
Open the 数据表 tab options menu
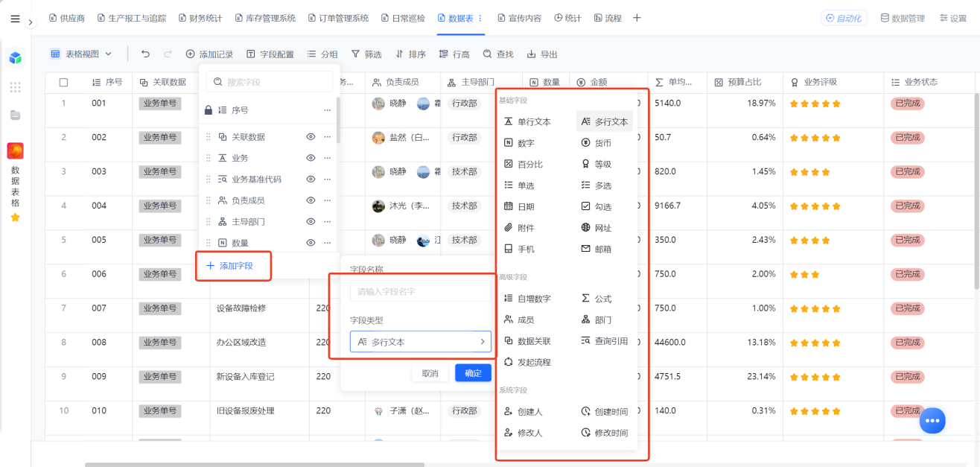(x=480, y=18)
